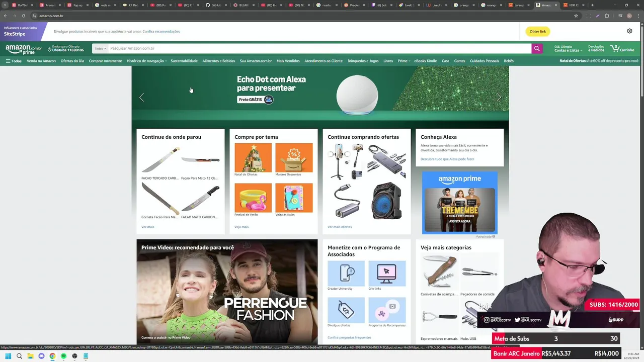Viewport: 644px width, 362px height.
Task: Click Veja mais under Compre por tema
Action: (x=242, y=227)
